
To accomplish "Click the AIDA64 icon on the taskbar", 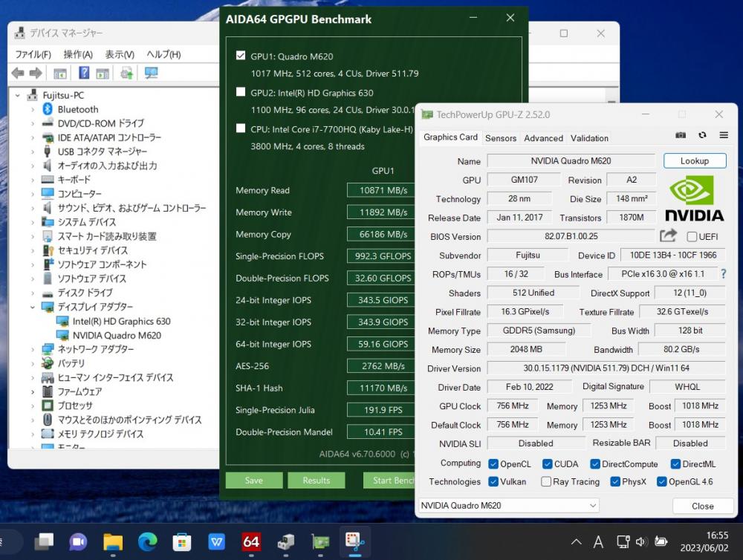I will 251,541.
